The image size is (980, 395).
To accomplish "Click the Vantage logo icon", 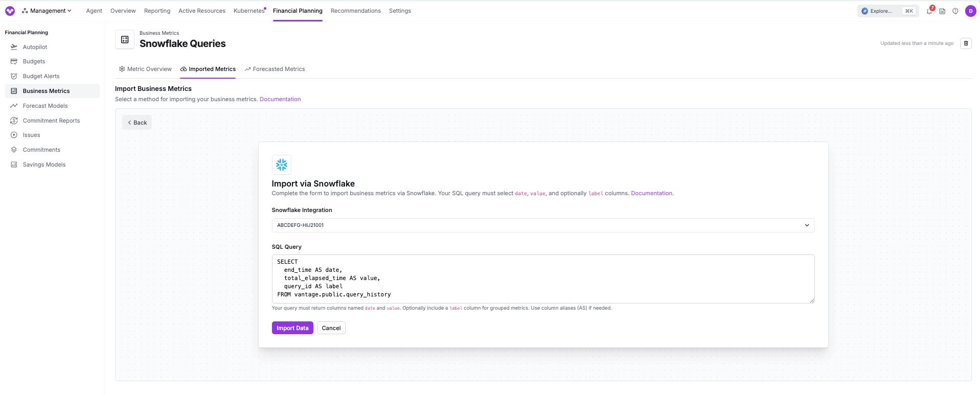I will point(10,11).
